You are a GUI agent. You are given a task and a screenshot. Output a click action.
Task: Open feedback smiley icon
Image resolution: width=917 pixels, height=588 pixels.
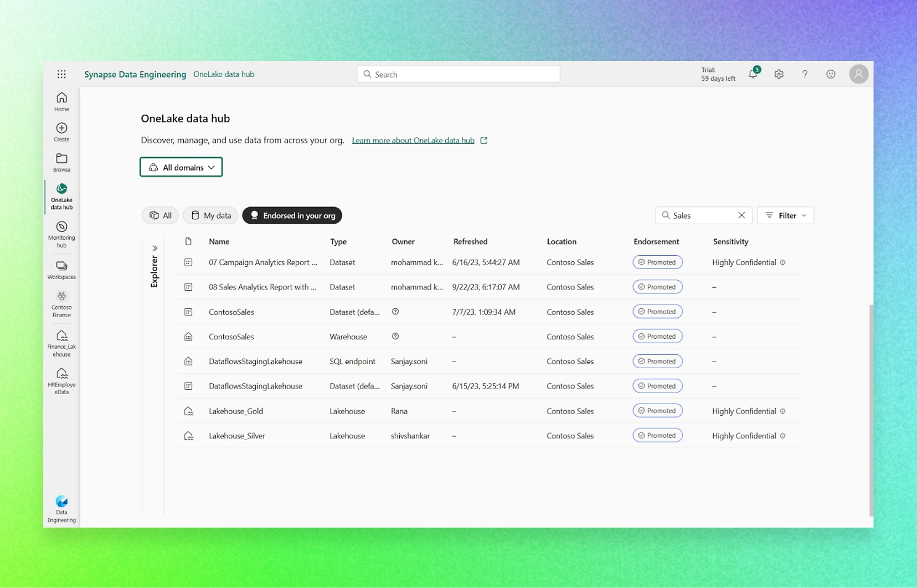(831, 74)
